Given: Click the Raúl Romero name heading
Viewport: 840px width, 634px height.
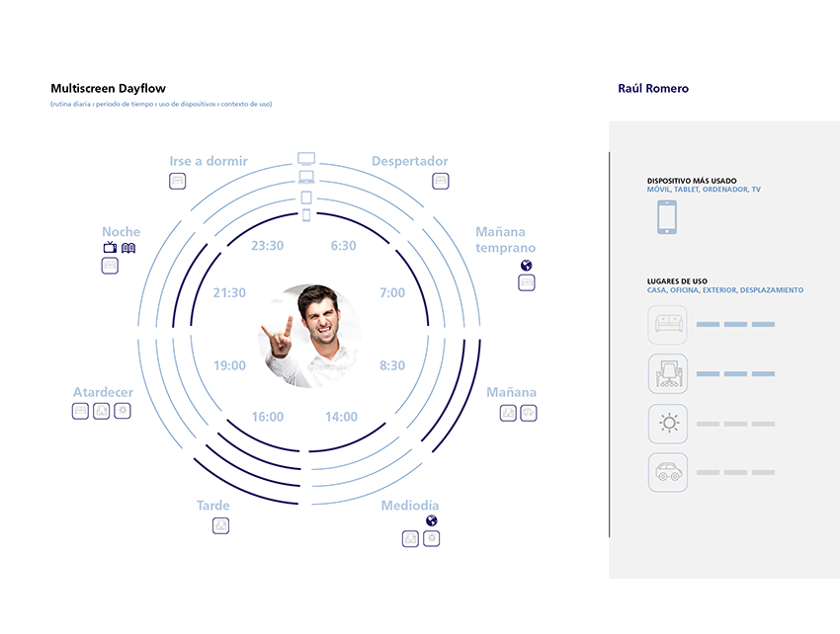Looking at the screenshot, I should click(652, 89).
